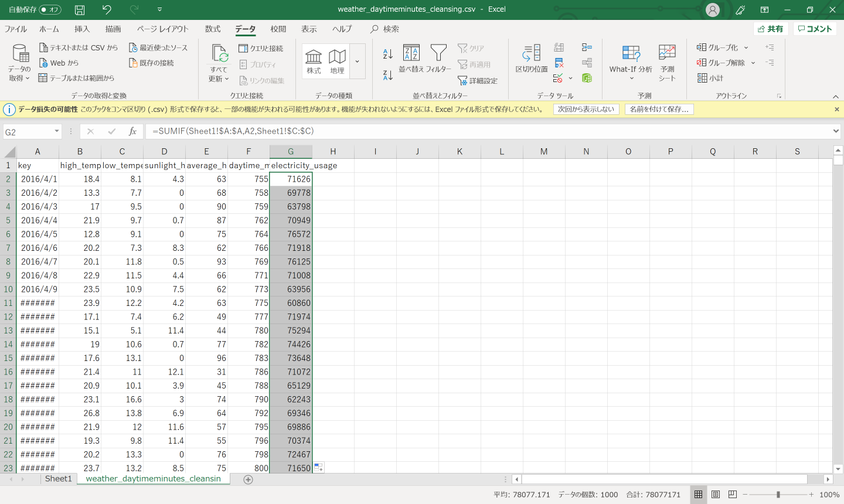Click テーブルまたは範囲から
844x504 pixels.
[77, 78]
